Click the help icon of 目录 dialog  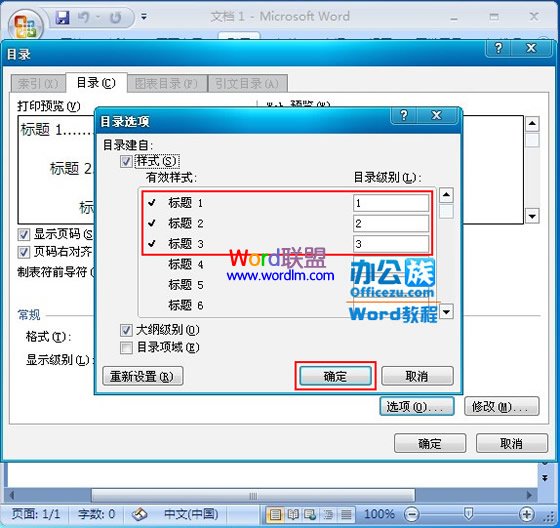click(498, 48)
